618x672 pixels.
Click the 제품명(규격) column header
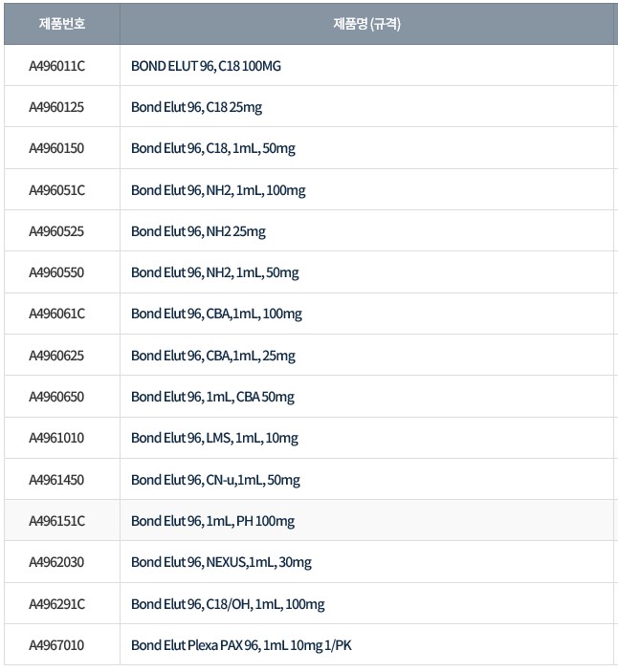(366, 24)
